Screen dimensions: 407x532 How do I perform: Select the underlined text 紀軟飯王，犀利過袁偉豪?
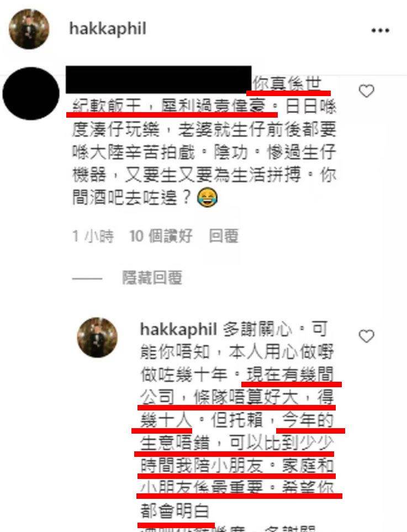pos(169,107)
